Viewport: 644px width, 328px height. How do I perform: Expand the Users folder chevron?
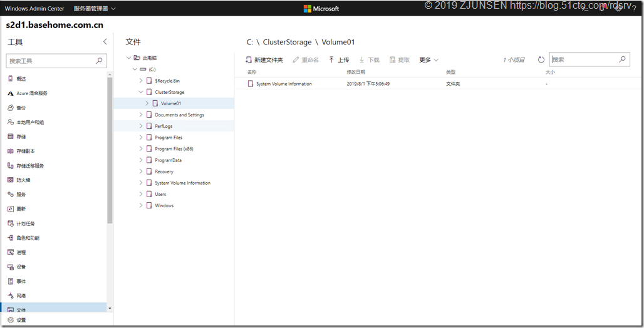click(141, 194)
